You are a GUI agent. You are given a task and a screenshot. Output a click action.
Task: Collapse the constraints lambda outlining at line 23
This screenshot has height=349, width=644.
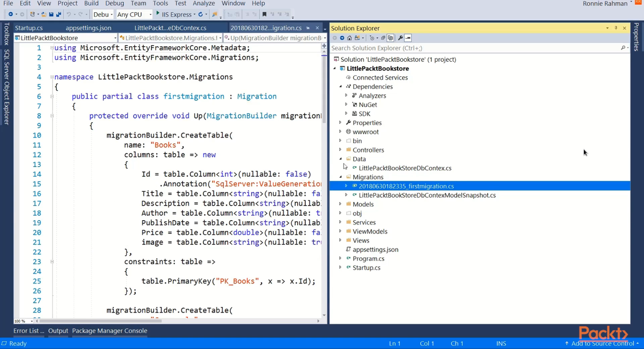52,261
